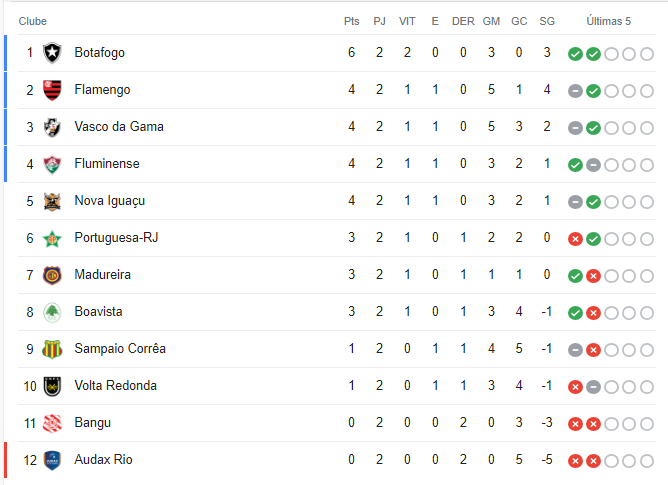This screenshot has width=668, height=485.
Task: Click the Botafogo club crest
Action: tap(52, 53)
